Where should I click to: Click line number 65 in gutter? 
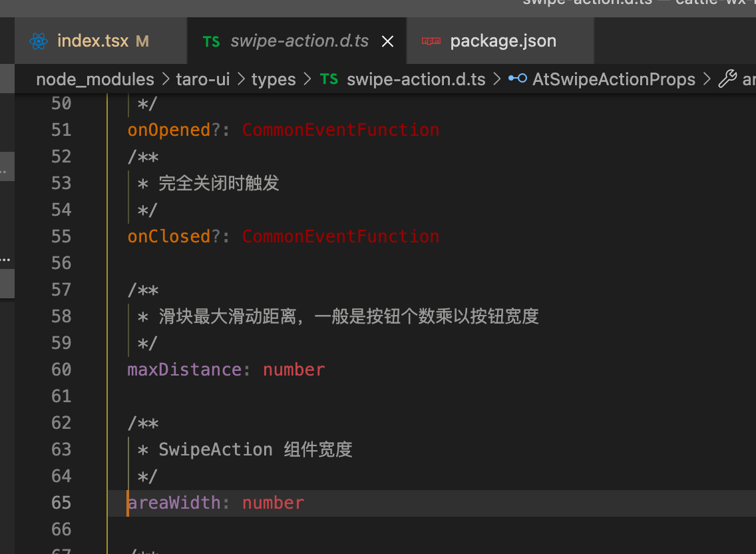[x=61, y=503]
